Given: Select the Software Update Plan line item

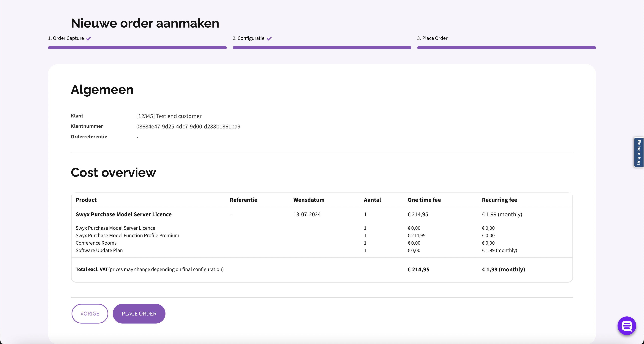Looking at the screenshot, I should pos(99,250).
